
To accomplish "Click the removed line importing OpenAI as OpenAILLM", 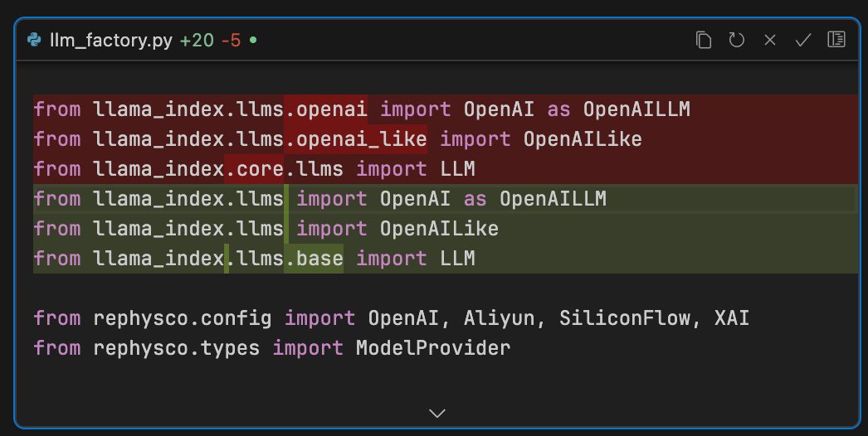I will coord(446,109).
